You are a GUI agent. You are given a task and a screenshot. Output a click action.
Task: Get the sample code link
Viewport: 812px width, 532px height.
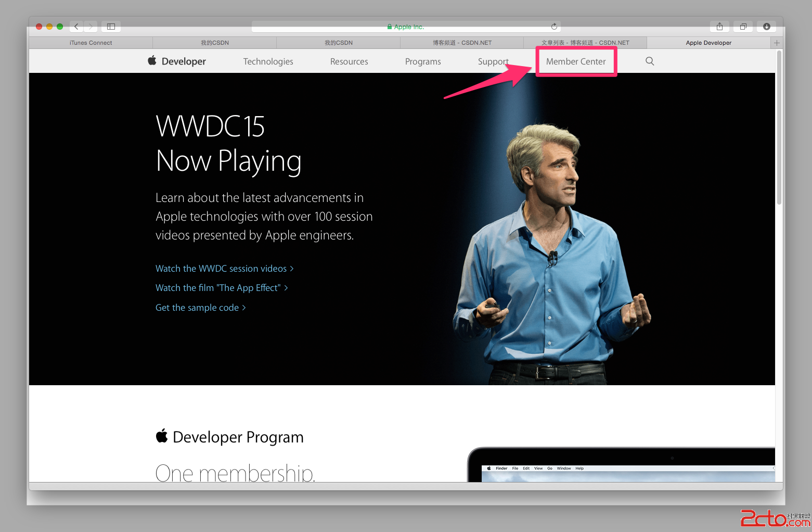click(x=201, y=308)
